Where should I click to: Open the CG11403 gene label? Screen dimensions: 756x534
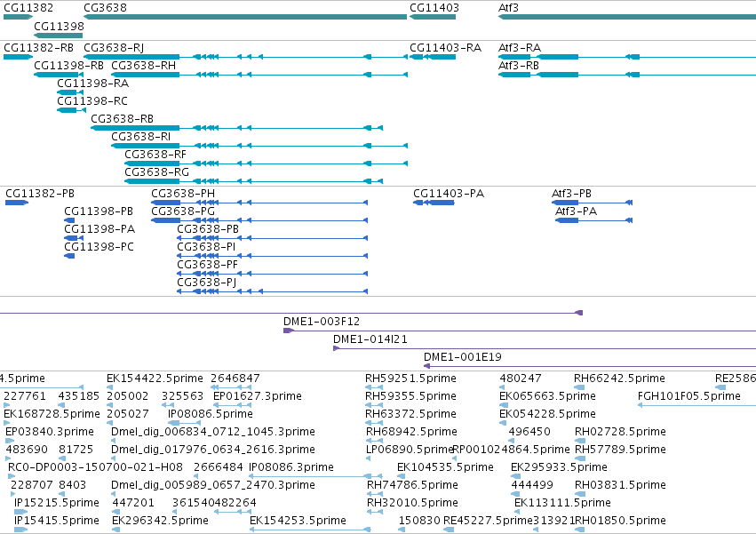click(x=434, y=8)
